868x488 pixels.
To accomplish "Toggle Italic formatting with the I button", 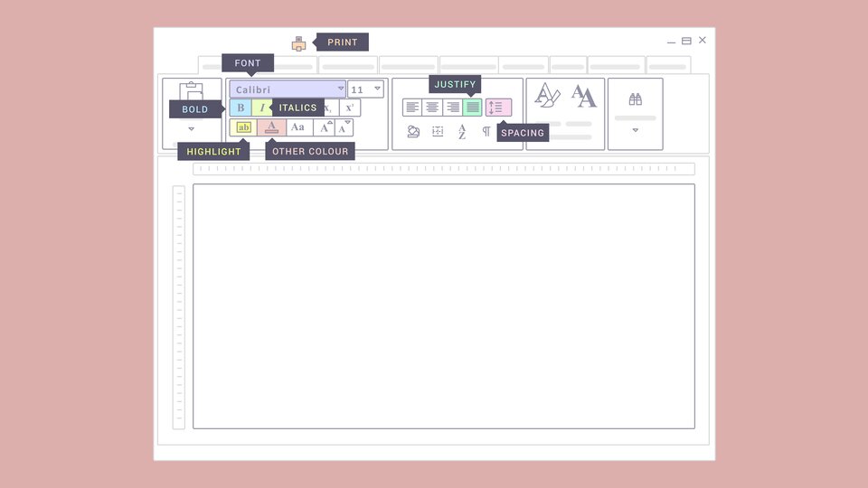I will point(262,108).
